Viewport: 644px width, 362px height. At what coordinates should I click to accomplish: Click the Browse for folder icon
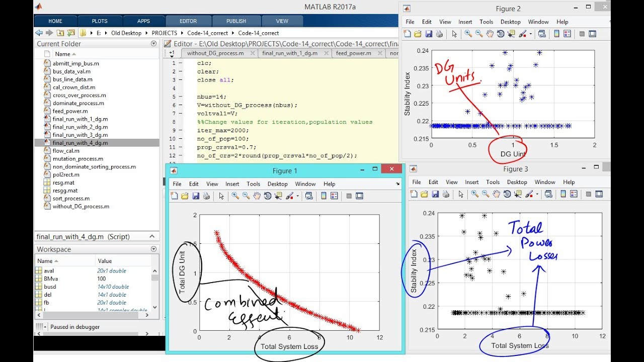click(x=70, y=33)
